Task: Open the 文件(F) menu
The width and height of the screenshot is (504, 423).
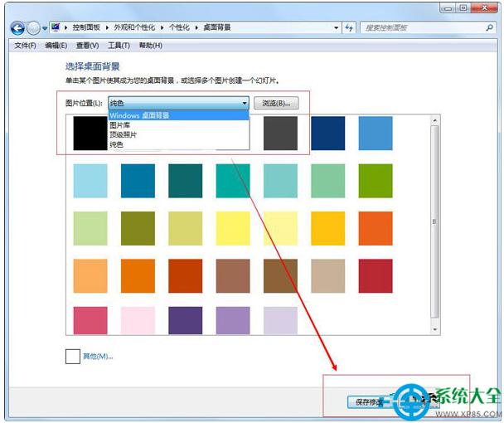Action: click(x=26, y=46)
